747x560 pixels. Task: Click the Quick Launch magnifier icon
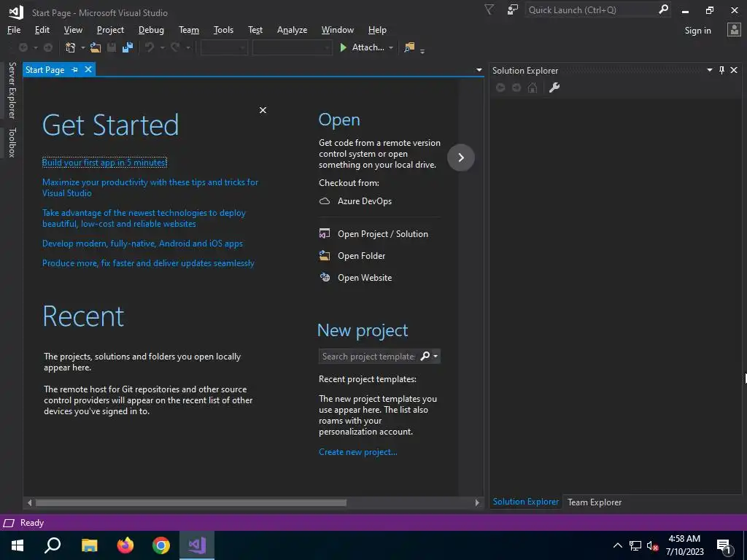663,10
